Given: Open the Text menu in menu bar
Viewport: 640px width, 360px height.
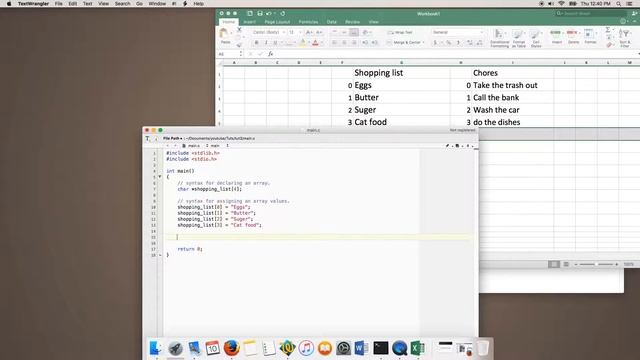Looking at the screenshot, I should pos(88,4).
